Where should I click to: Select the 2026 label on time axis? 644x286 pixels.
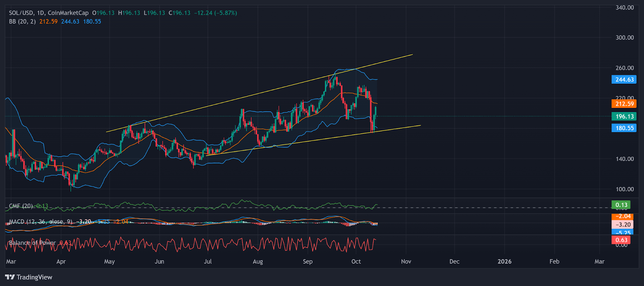pyautogui.click(x=504, y=261)
